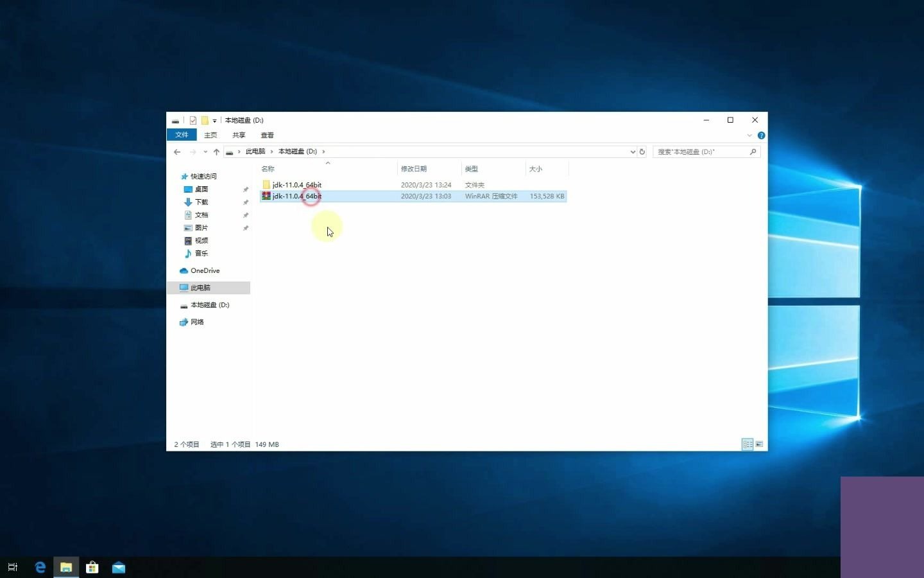Sort by the 名称 column header
Viewport: 924px width, 578px height.
click(x=328, y=169)
